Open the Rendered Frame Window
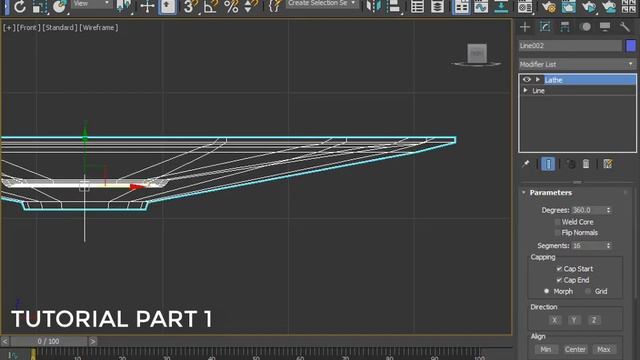This screenshot has width=640, height=360. click(568, 7)
